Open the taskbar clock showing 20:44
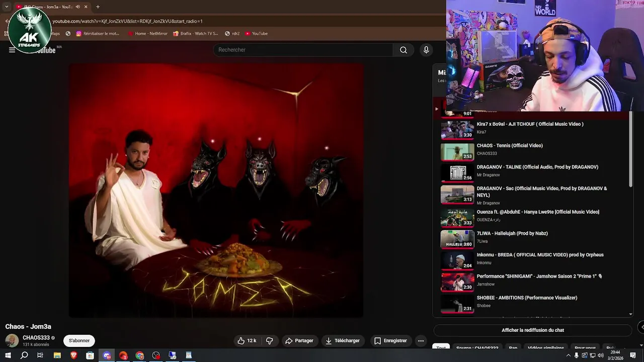644x362 pixels. 615,355
